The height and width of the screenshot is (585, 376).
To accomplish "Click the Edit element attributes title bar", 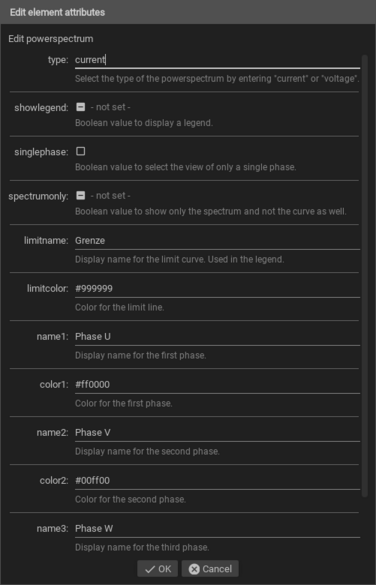I will pyautogui.click(x=188, y=12).
